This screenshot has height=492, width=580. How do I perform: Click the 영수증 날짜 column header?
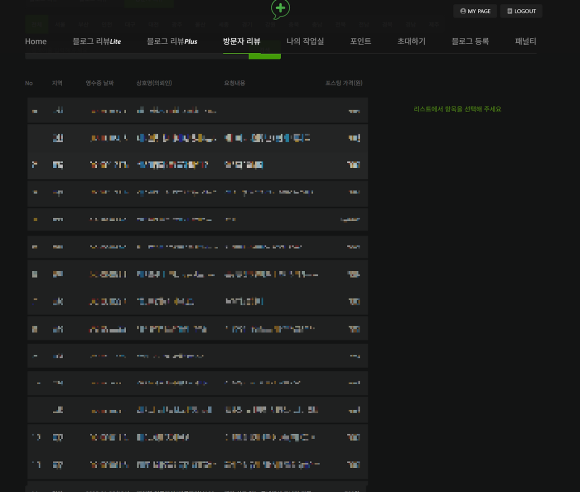[100, 83]
